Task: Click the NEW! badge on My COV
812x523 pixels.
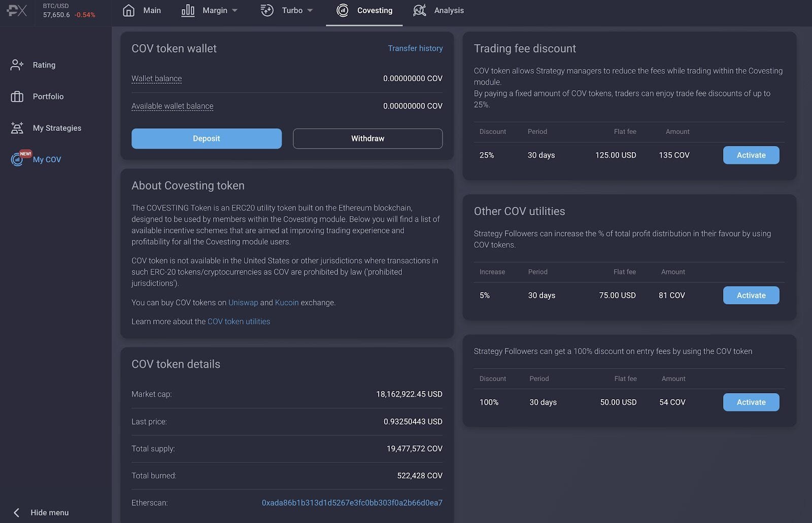Action: click(x=25, y=154)
